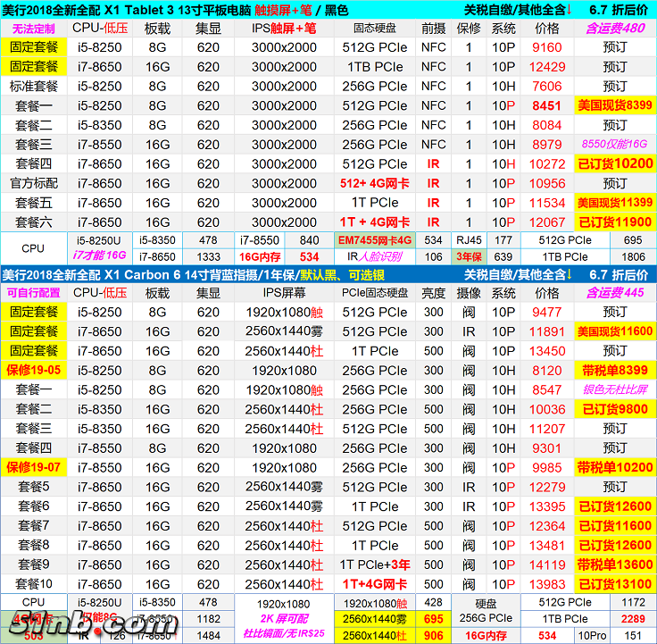Click the EM7455网卡4G option cell
Image resolution: width=657 pixels, height=644 pixels.
coord(374,240)
